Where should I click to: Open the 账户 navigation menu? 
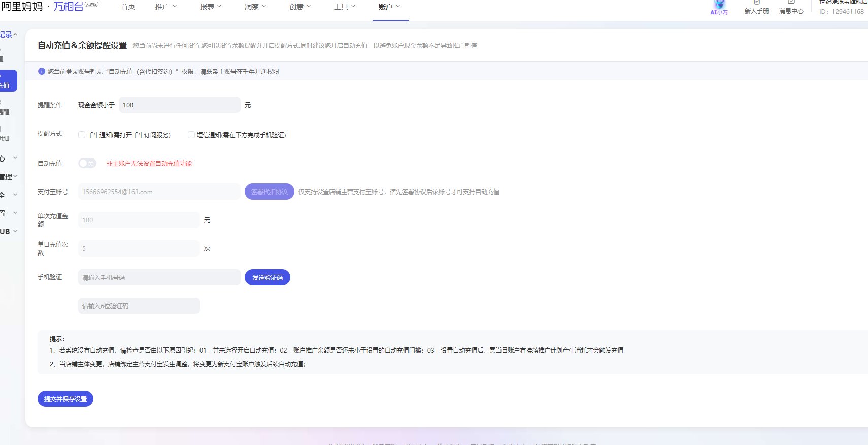point(389,7)
